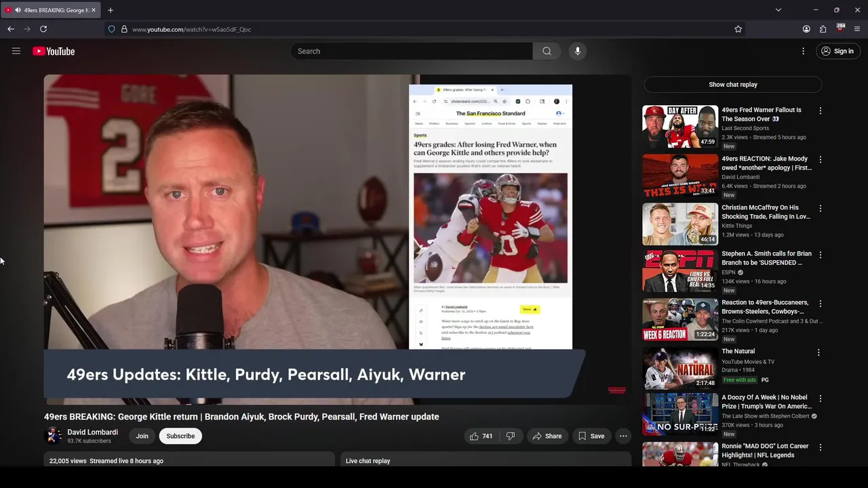The width and height of the screenshot is (868, 488).
Task: Click 'YouTube Movies & TV' channel text
Action: [x=748, y=362]
